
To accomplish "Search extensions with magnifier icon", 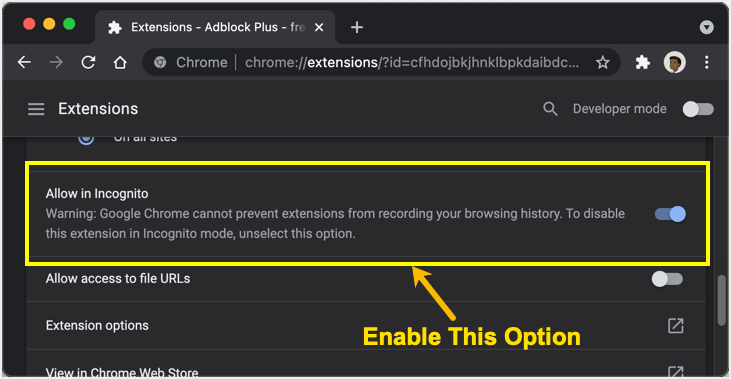I will (x=550, y=109).
